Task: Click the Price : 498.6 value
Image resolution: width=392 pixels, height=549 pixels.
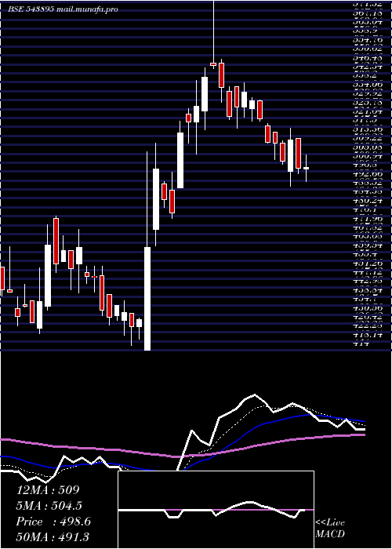Action: point(53,522)
